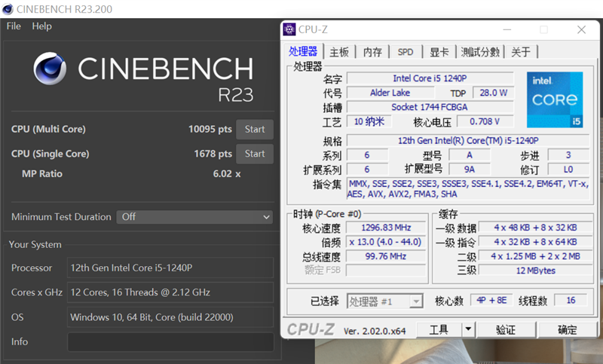Click the 名字 value Intel Core i5 1240P

click(430, 78)
